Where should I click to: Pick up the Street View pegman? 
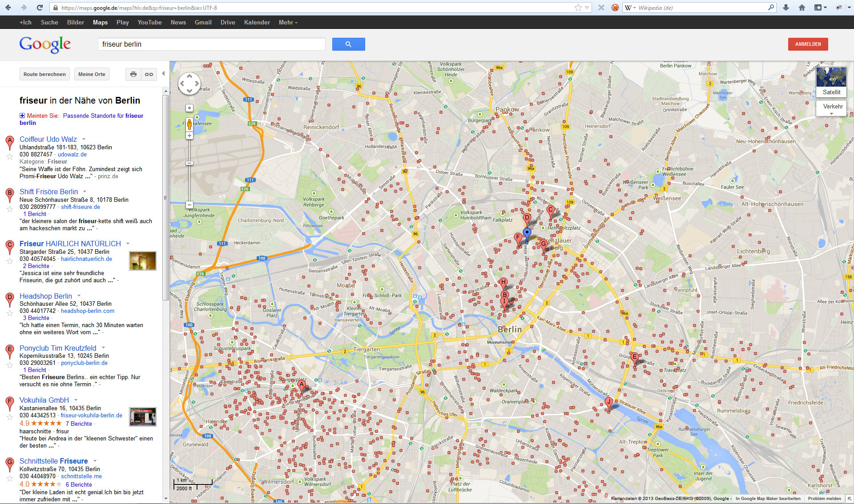point(189,124)
